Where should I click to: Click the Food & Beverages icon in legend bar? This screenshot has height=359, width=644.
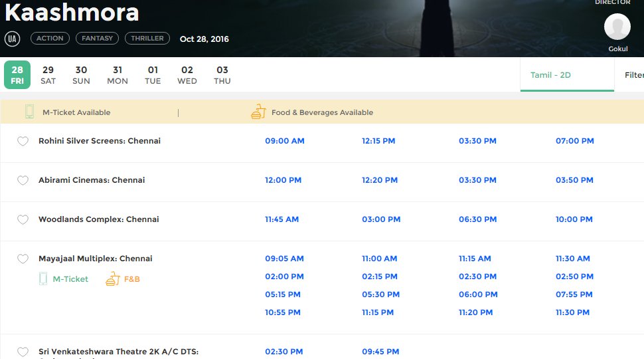259,112
